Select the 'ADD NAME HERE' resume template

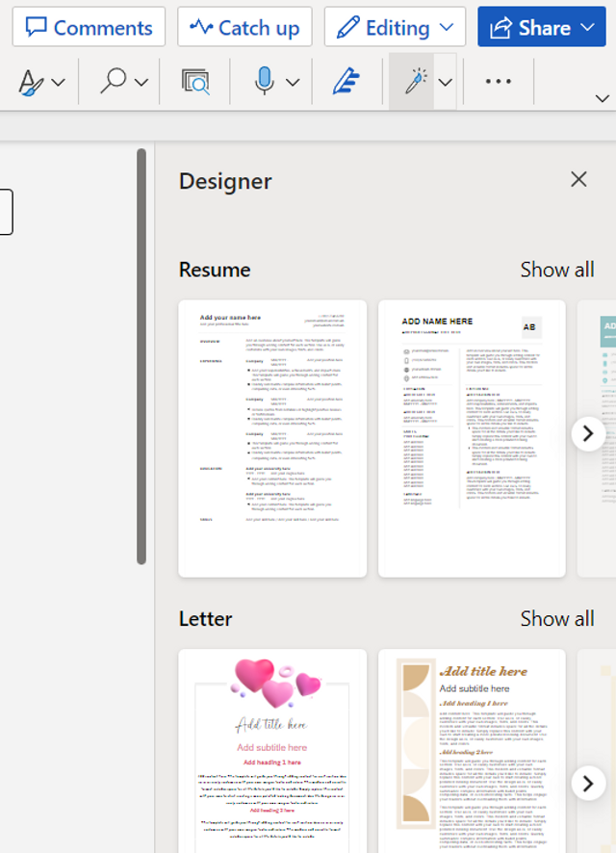point(472,438)
